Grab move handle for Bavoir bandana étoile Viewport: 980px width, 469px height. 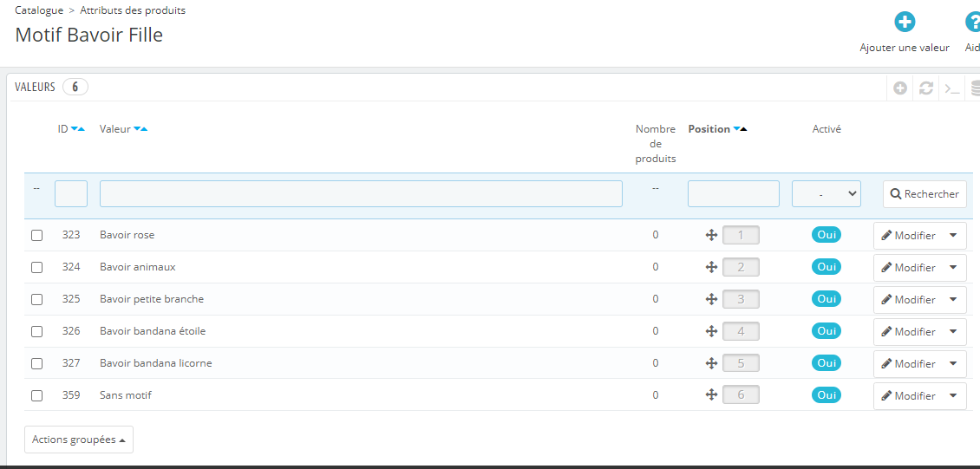tap(710, 332)
